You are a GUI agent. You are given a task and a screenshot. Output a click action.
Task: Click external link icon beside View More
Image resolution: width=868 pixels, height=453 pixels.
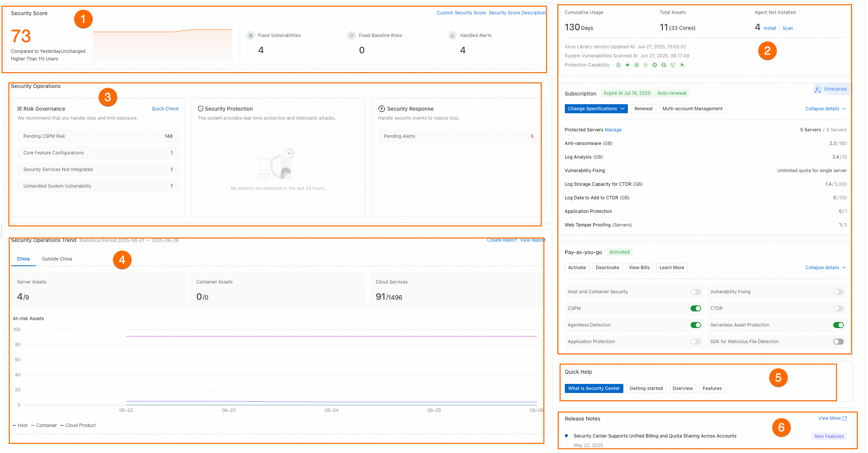coord(845,418)
